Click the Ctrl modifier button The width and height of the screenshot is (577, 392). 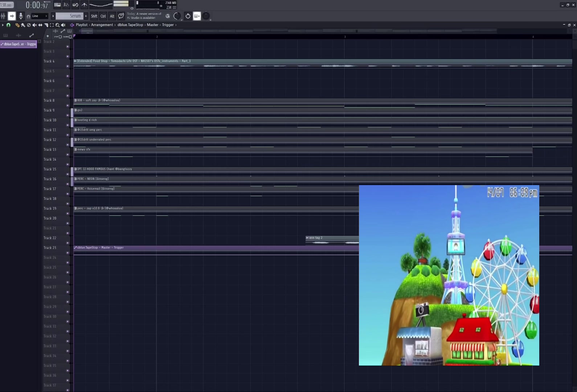point(103,16)
